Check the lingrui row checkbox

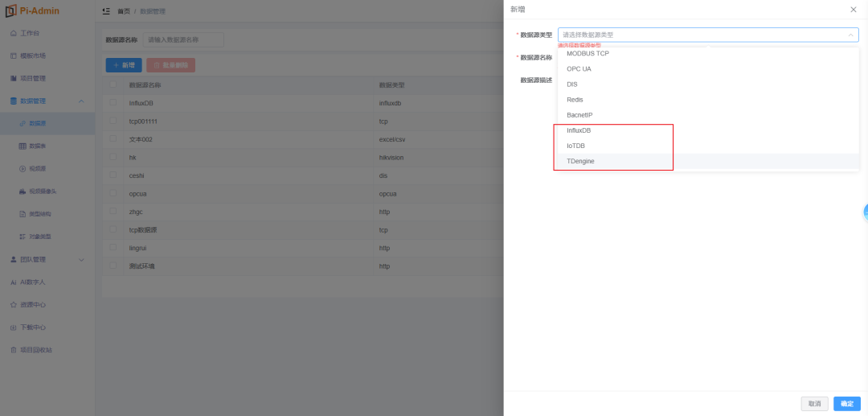tap(113, 248)
